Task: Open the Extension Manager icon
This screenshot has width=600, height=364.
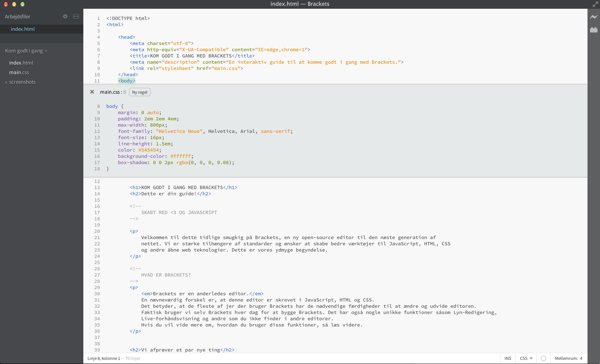Action: point(593,30)
